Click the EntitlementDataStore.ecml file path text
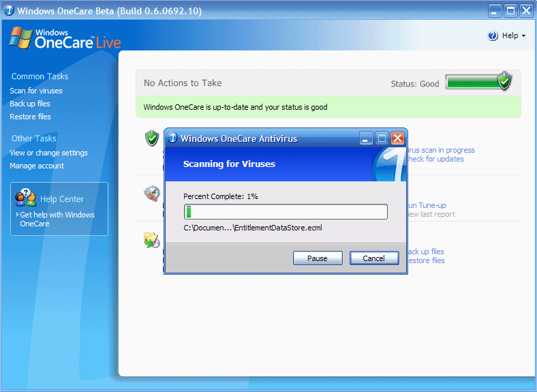 click(253, 228)
